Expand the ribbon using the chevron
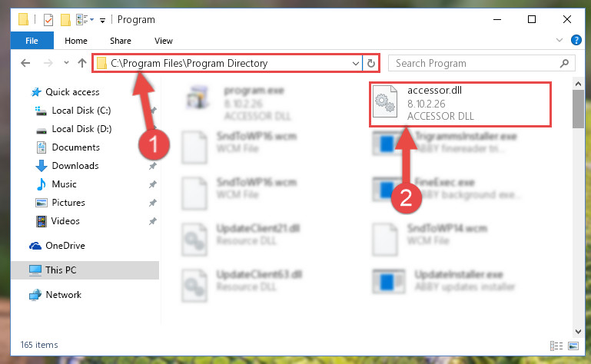591x364 pixels. (559, 40)
